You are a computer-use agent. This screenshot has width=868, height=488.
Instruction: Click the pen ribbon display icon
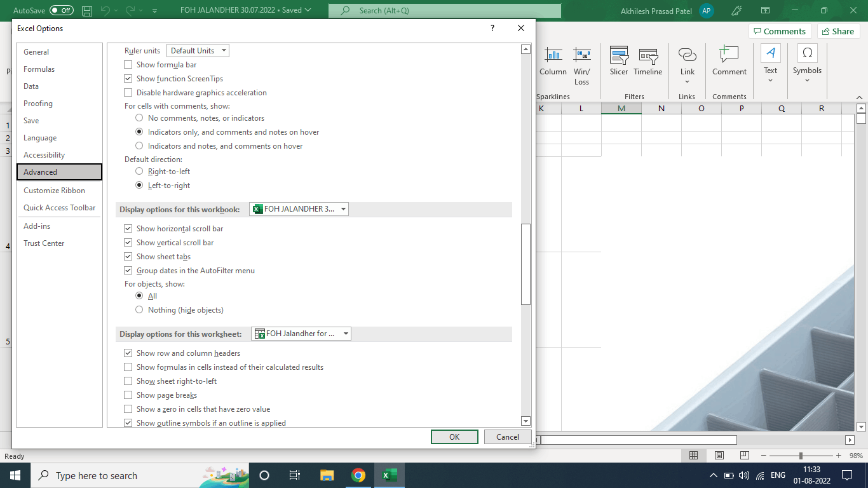737,11
